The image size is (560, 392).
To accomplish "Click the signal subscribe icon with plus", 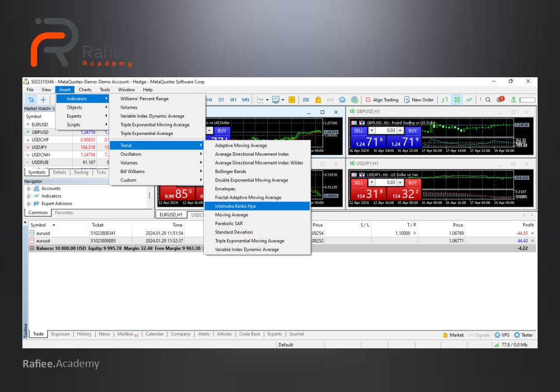I will pyautogui.click(x=354, y=100).
